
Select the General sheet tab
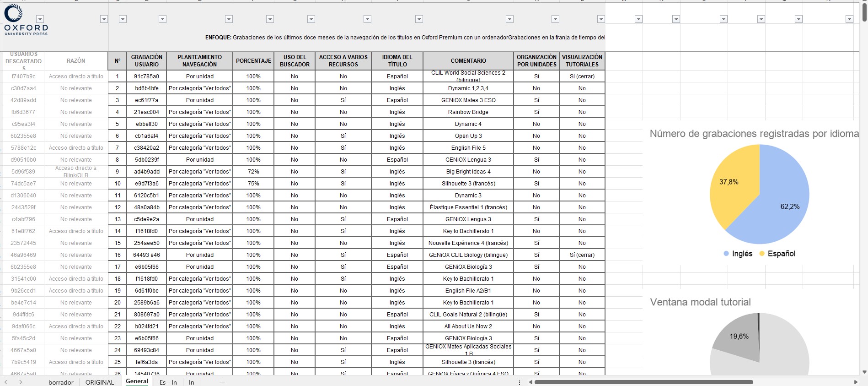(137, 381)
